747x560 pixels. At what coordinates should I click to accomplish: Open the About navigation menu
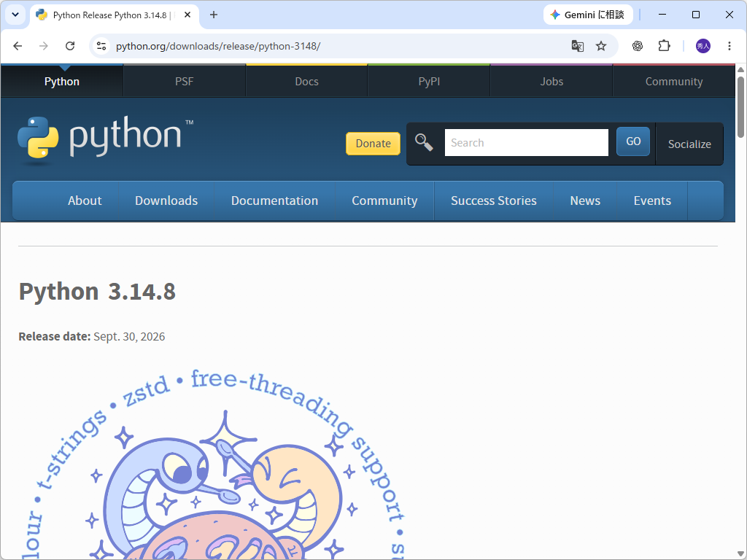click(85, 201)
